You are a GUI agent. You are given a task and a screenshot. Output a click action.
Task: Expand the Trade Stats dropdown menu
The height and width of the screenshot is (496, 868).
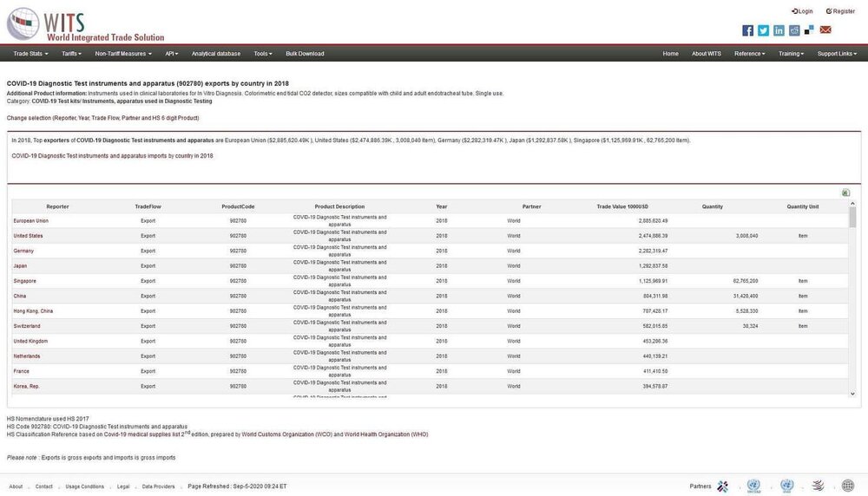[x=30, y=54]
